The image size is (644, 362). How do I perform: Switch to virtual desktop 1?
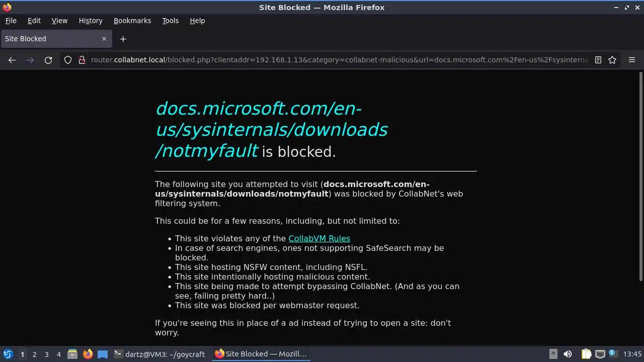click(22, 354)
